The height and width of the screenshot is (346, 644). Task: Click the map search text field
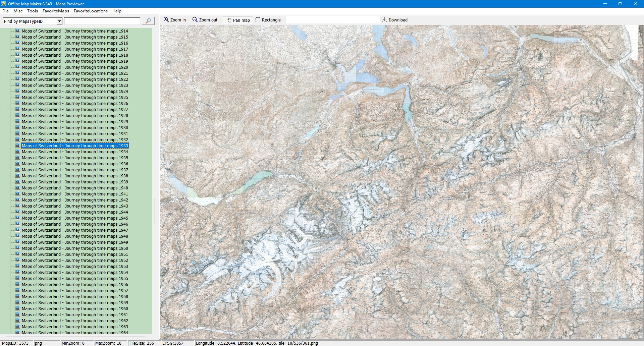pyautogui.click(x=102, y=21)
